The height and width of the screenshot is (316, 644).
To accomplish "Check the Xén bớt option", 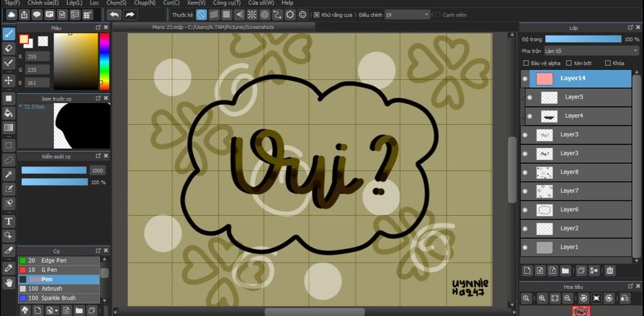I will 569,63.
